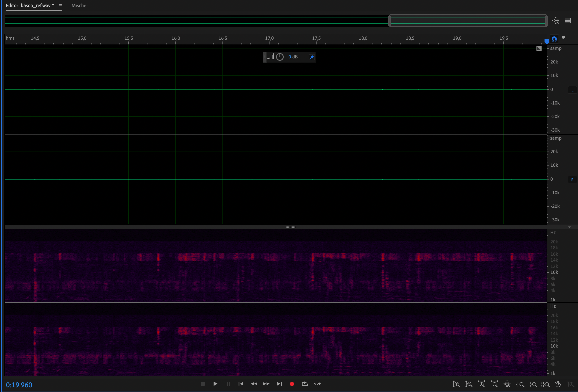
Task: Adjust the +0 dB volume knob
Action: (280, 57)
